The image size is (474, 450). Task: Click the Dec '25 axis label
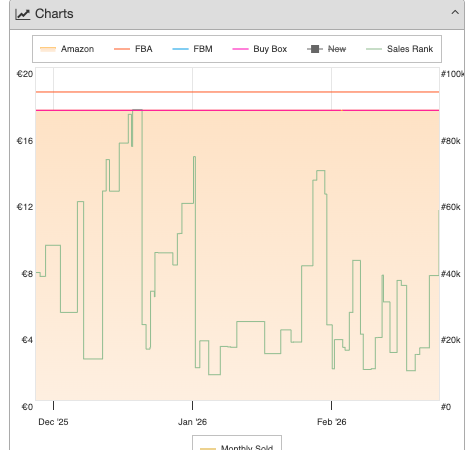53,422
